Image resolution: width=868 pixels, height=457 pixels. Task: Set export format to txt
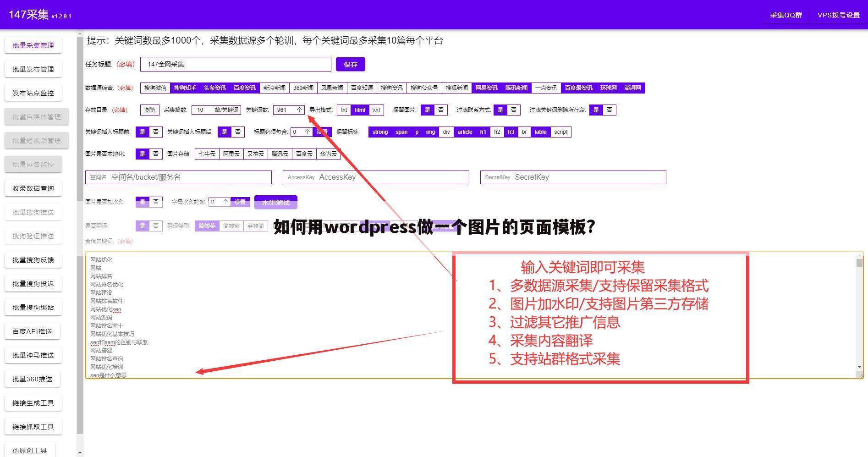(x=344, y=110)
